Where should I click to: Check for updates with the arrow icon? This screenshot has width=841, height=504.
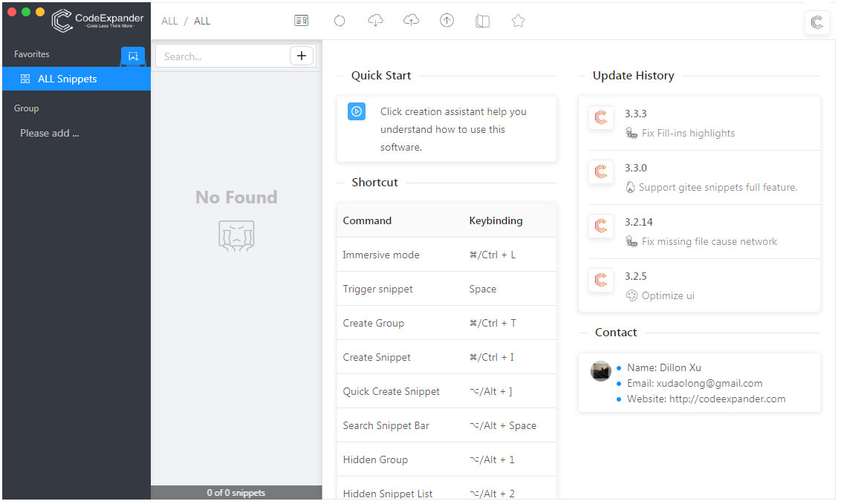pos(447,20)
